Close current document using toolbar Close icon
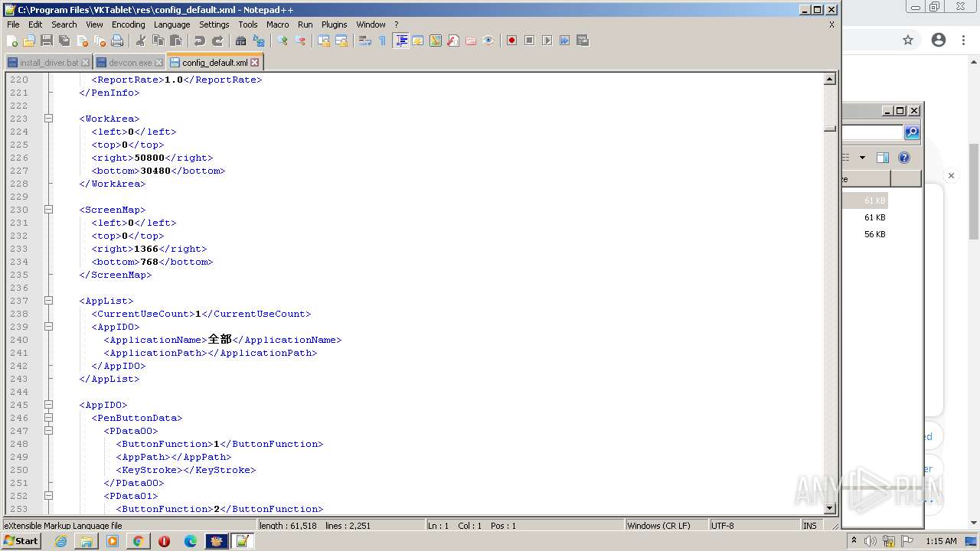 (x=82, y=41)
